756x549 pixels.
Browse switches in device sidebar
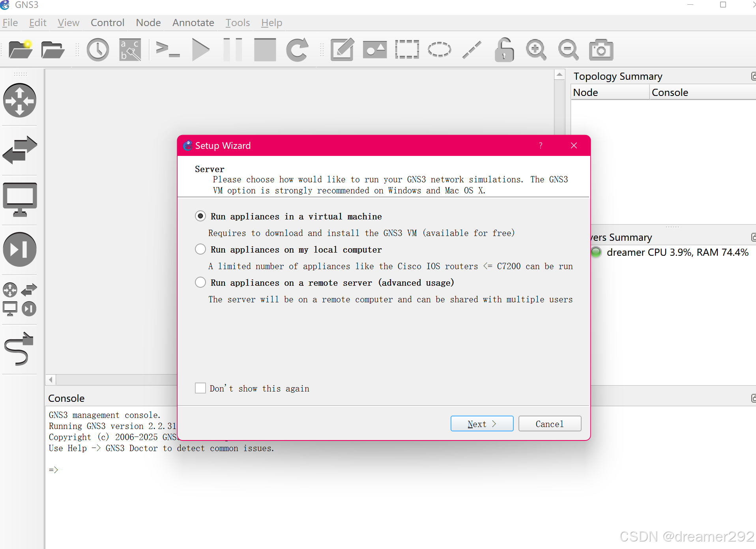[20, 150]
